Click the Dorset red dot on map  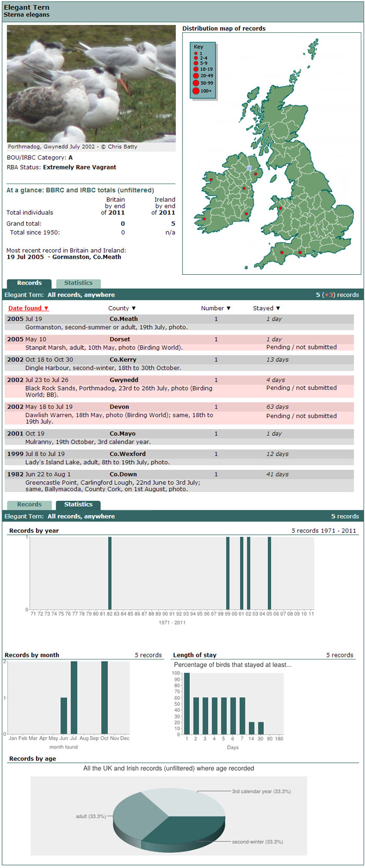tap(300, 253)
